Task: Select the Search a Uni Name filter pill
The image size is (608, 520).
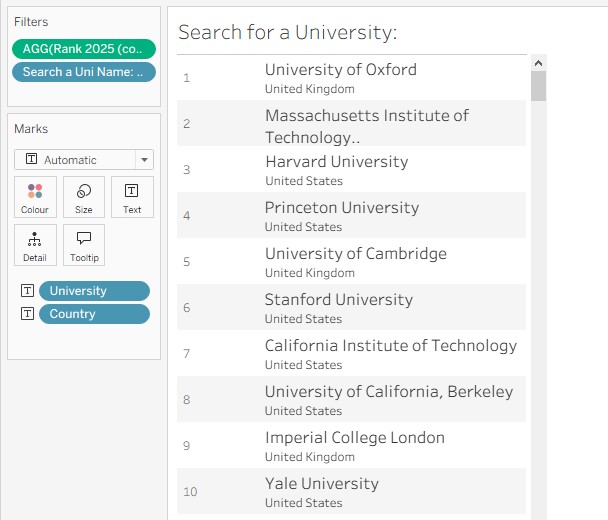Action: pyautogui.click(x=84, y=72)
